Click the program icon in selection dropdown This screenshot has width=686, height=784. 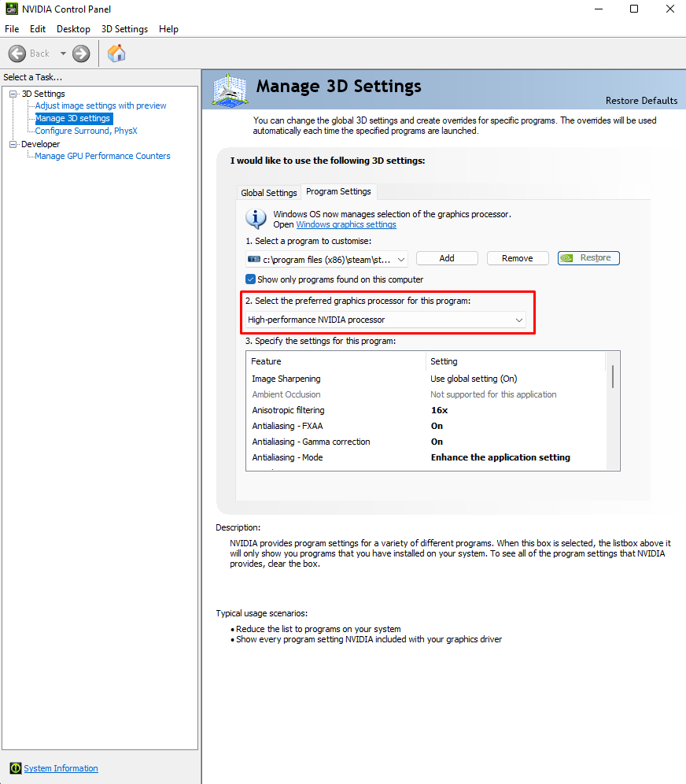coord(254,259)
